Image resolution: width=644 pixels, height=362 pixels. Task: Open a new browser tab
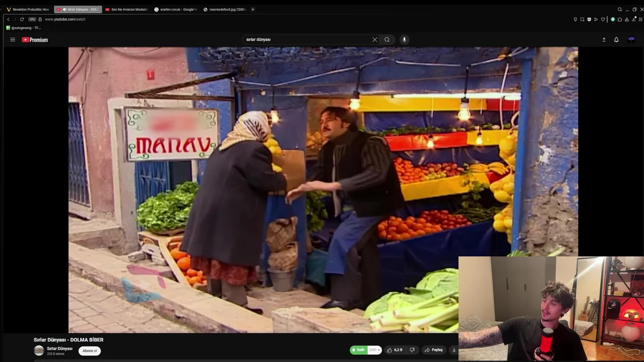click(253, 10)
